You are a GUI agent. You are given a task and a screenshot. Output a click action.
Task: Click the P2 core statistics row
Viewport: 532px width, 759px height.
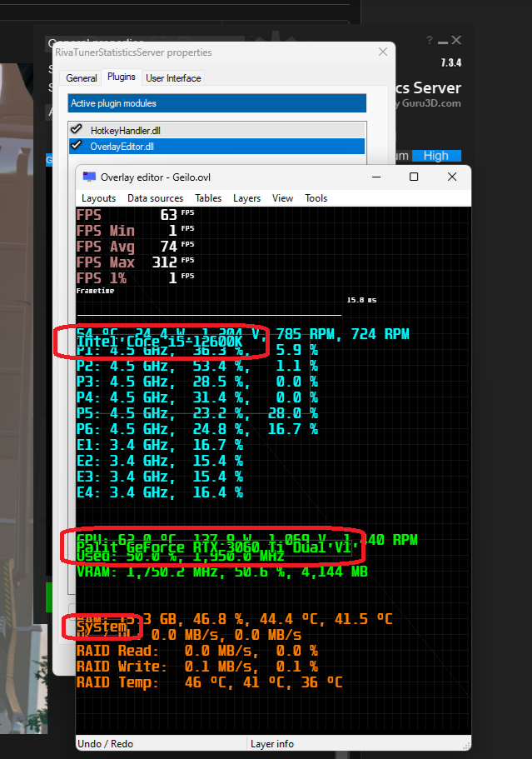point(196,366)
